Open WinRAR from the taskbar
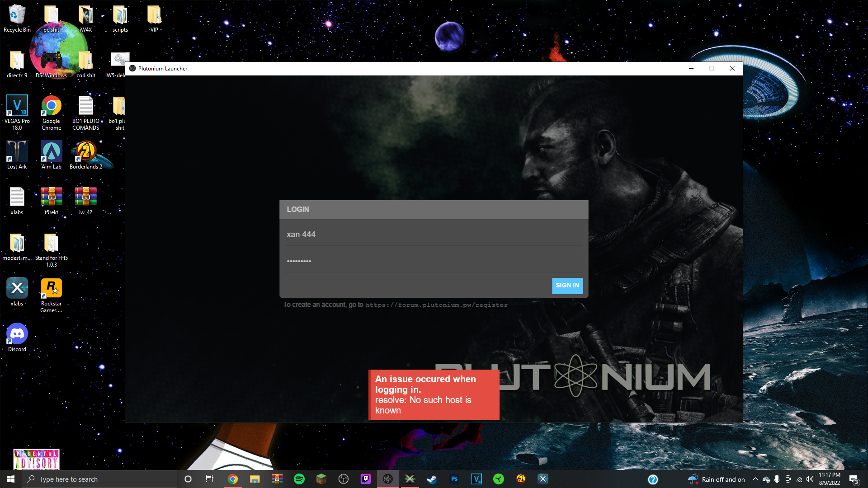This screenshot has width=868, height=488. tap(277, 479)
